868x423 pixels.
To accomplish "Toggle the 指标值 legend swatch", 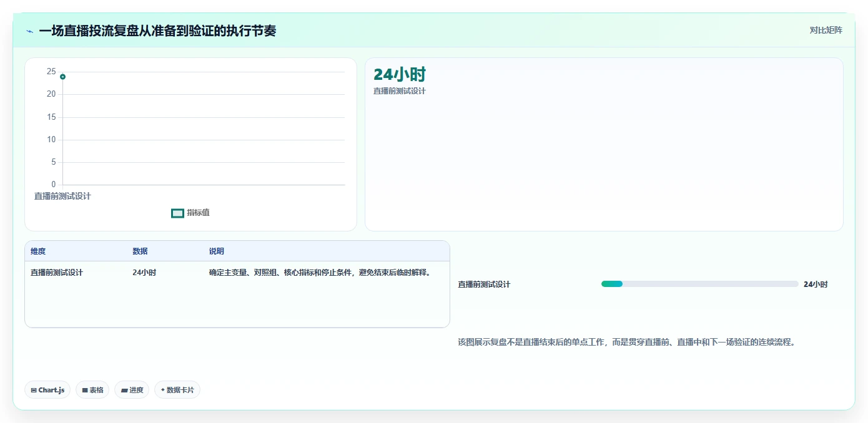I will pos(177,213).
